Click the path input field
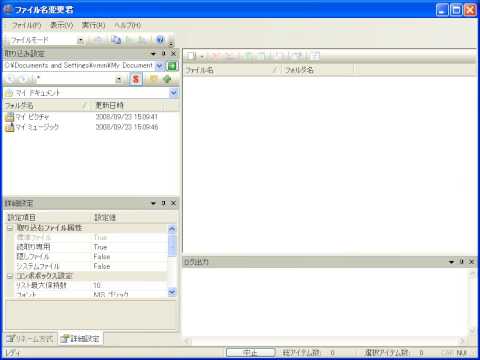This screenshot has width=480, height=360. tap(79, 66)
